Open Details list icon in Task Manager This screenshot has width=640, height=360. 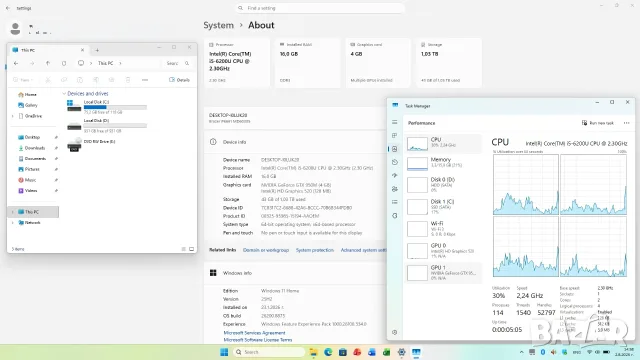pyautogui.click(x=394, y=202)
